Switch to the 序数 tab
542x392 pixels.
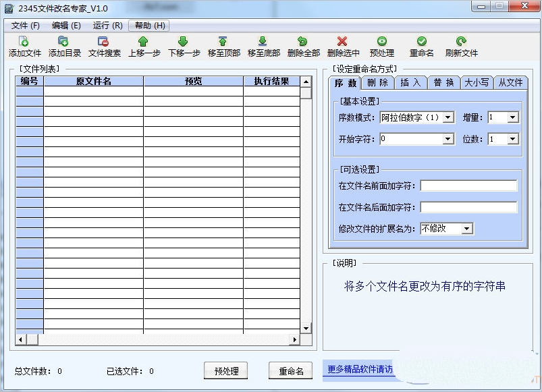[x=345, y=83]
